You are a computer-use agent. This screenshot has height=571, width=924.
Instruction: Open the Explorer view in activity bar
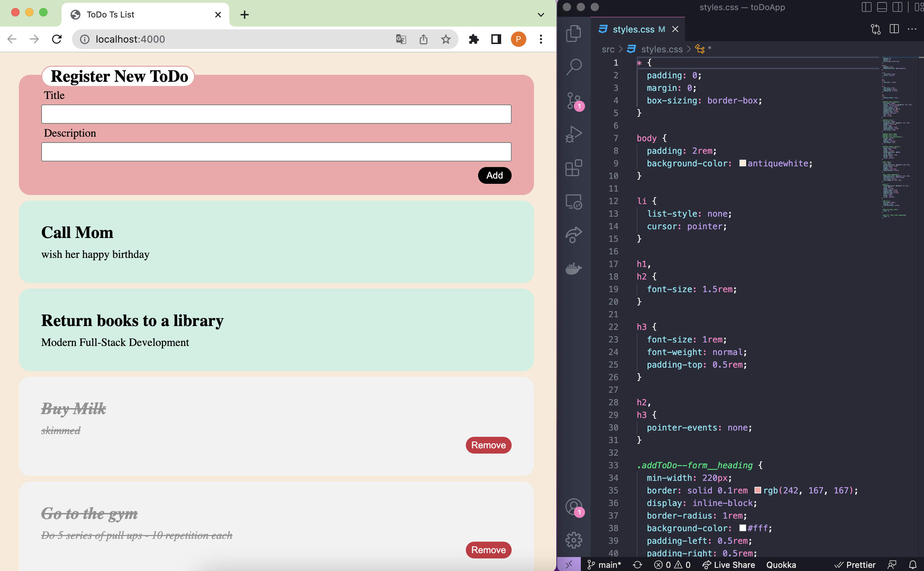click(x=573, y=33)
